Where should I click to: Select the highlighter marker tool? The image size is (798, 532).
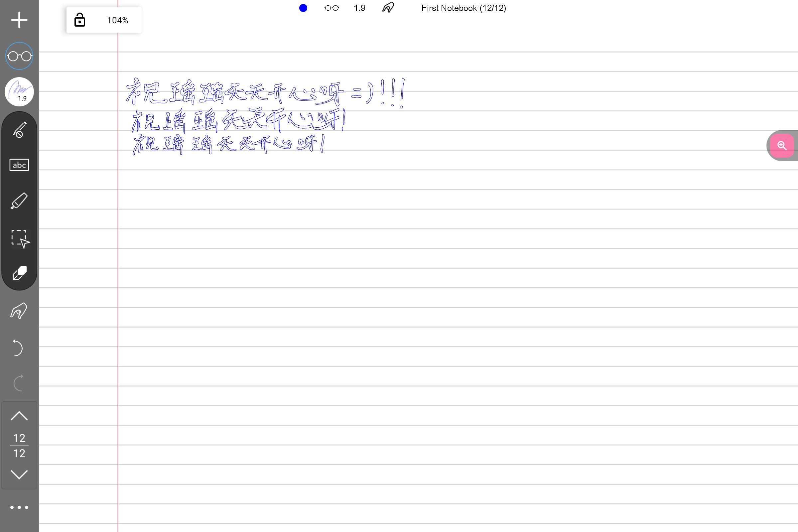pyautogui.click(x=19, y=201)
